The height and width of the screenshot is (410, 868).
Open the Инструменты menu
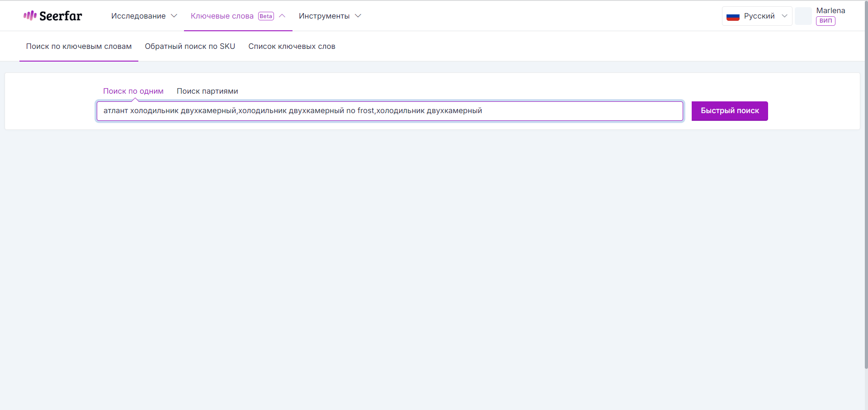pos(324,16)
